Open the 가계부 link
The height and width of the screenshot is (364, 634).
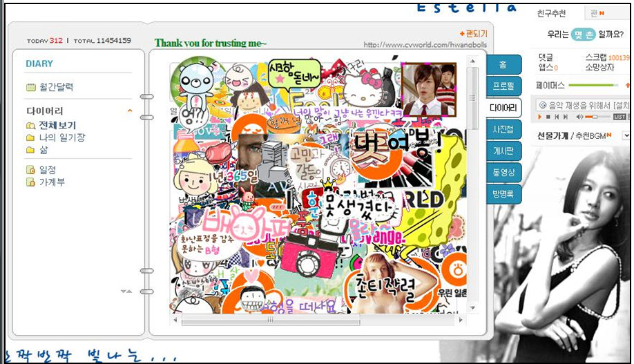[x=52, y=182]
